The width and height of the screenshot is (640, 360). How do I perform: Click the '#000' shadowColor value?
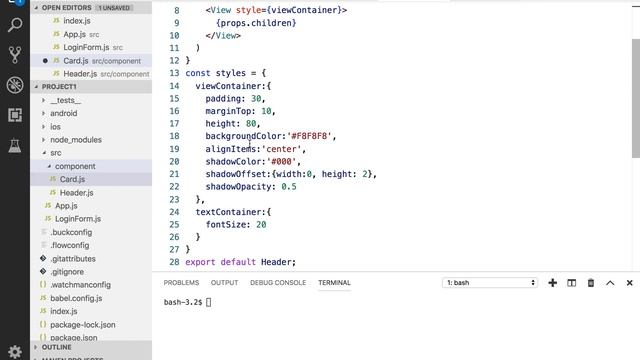pyautogui.click(x=281, y=162)
